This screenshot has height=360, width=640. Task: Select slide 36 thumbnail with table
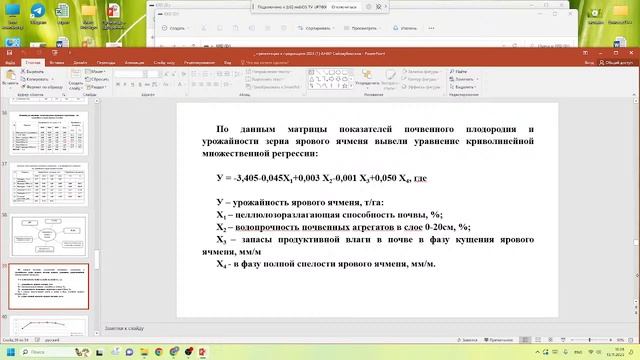[x=49, y=133]
